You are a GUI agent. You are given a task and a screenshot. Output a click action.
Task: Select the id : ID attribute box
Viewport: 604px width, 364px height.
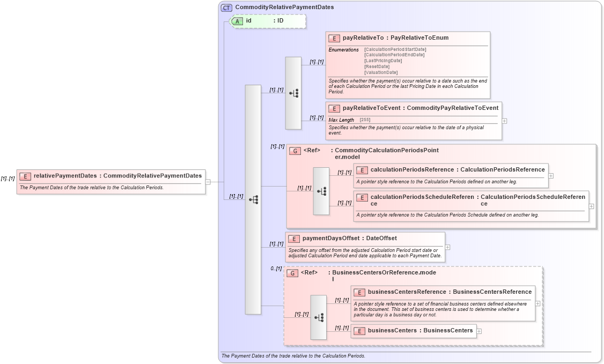pos(268,21)
